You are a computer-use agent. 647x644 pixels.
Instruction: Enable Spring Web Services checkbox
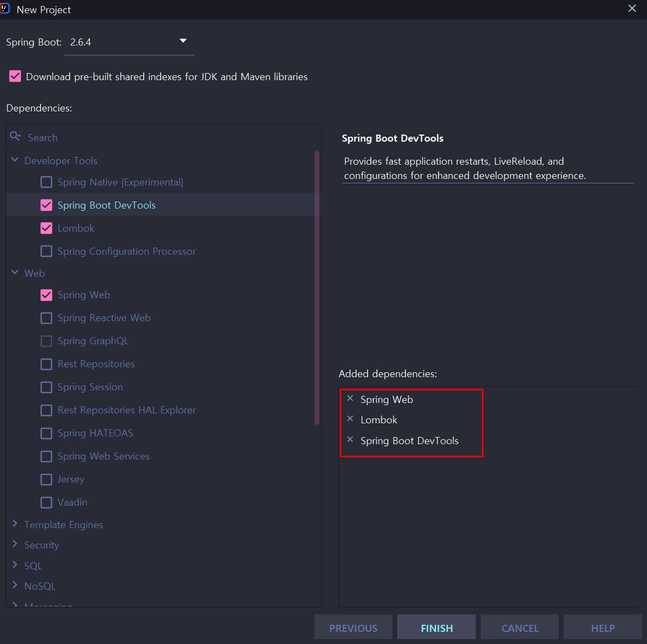[x=46, y=456]
